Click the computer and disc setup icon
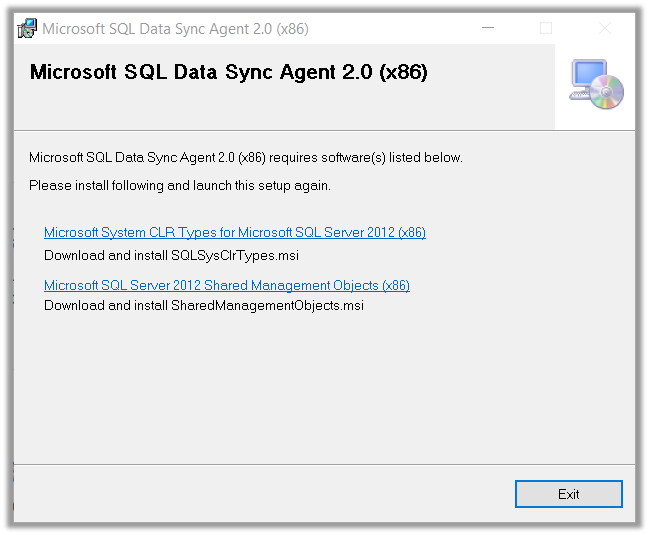649x535 pixels. pos(596,84)
